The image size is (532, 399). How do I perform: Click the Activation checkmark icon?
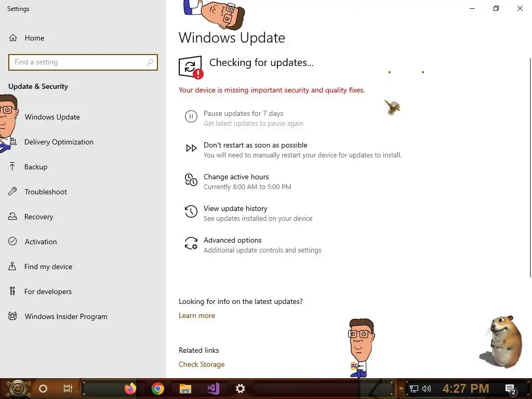[x=12, y=241]
